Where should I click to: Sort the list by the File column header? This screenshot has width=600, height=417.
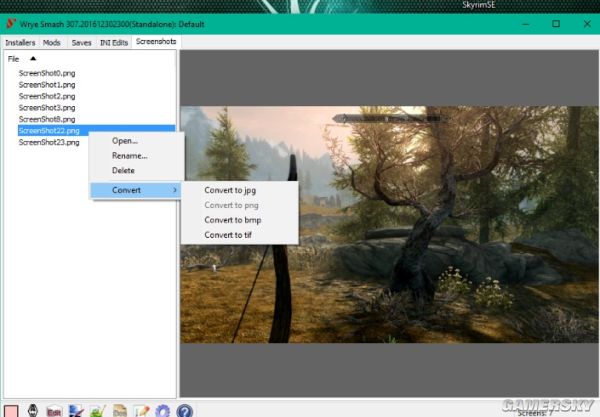(14, 59)
